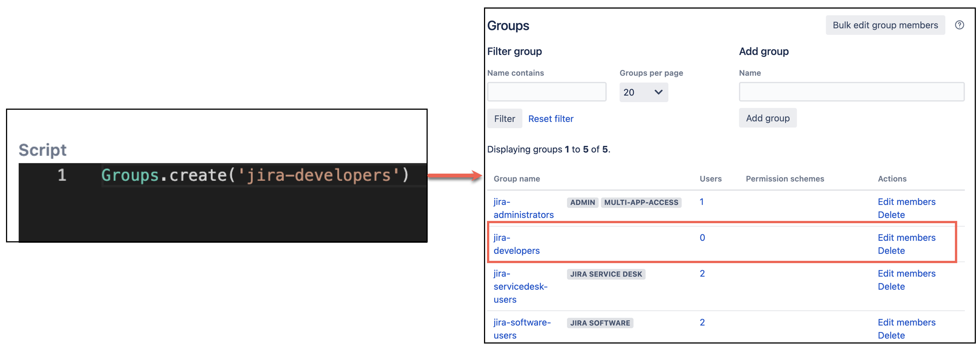Image resolution: width=980 pixels, height=351 pixels.
Task: Click user count 1 for jira-administrators
Action: 701,202
